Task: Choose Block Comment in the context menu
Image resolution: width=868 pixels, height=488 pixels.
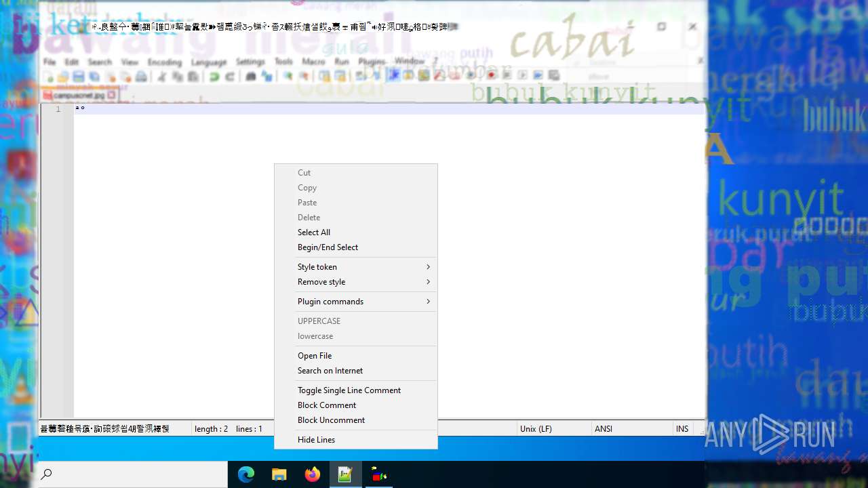Action: pos(356,405)
